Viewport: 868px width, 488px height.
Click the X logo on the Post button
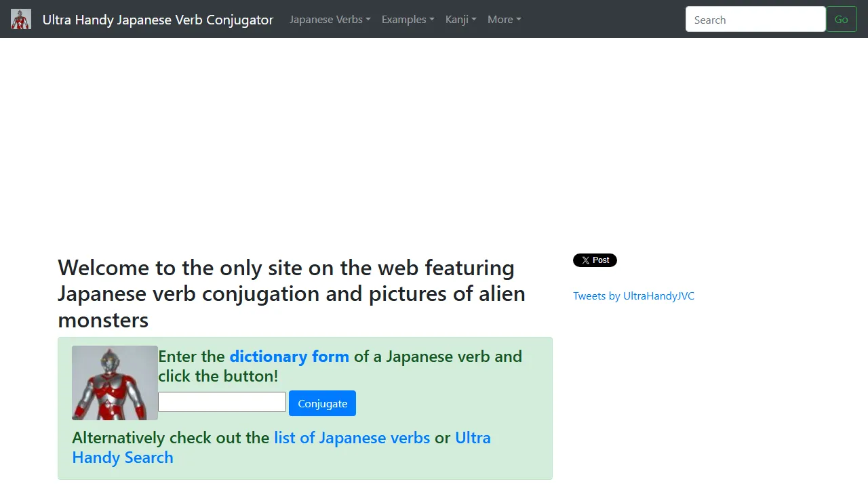point(585,260)
